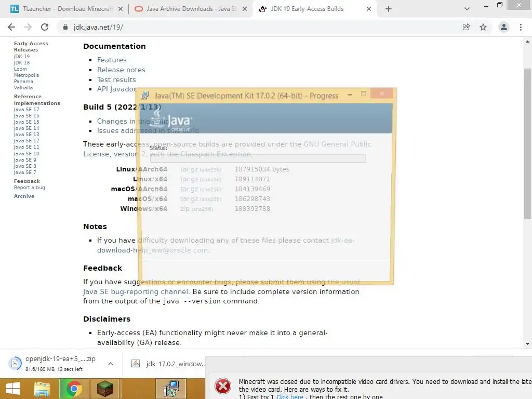Open Panama link in sidebar
This screenshot has height=399, width=532.
[x=23, y=82]
